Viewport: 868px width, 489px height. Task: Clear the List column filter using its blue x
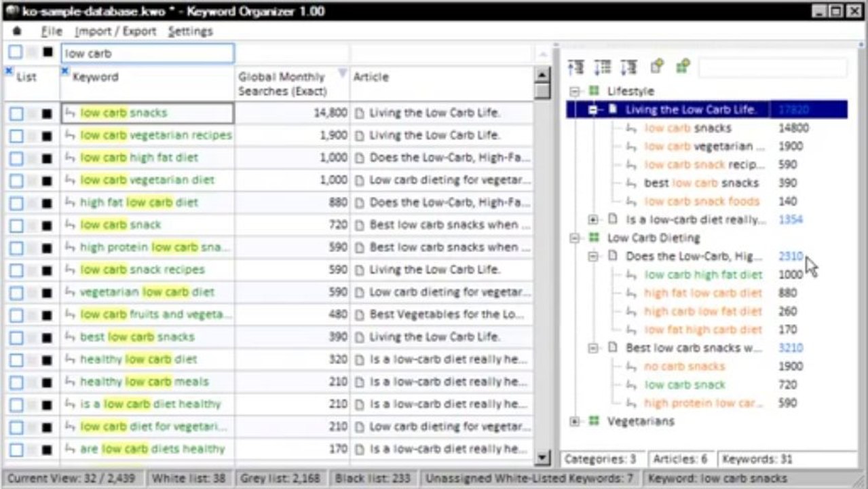(8, 71)
